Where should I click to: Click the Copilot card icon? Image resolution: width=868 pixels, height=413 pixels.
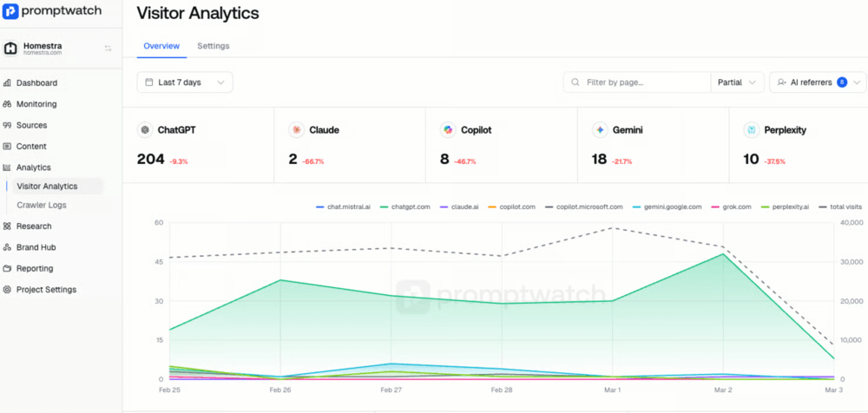pyautogui.click(x=449, y=130)
